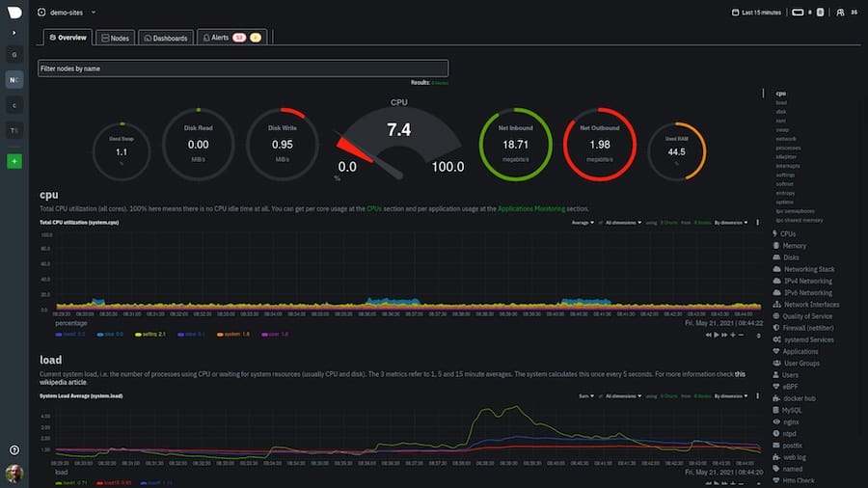Viewport: 868px width, 488px height.
Task: Jump to the Memory section icon
Action: pyautogui.click(x=777, y=246)
